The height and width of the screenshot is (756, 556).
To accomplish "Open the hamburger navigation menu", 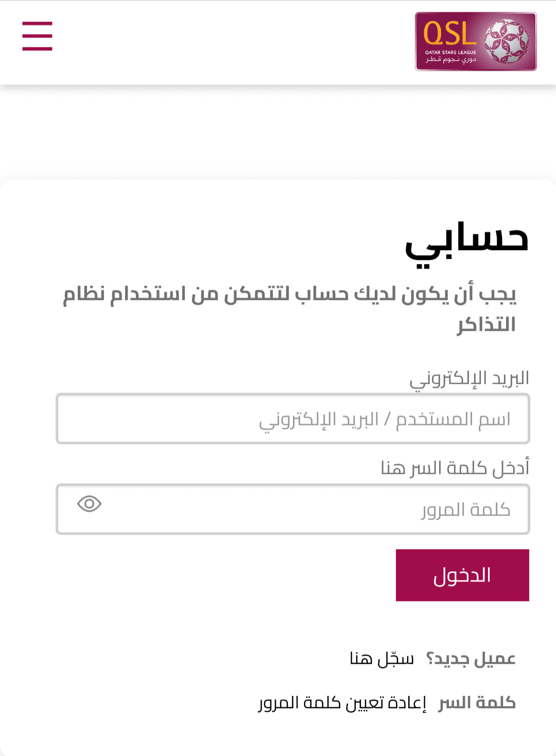I will click(x=37, y=36).
